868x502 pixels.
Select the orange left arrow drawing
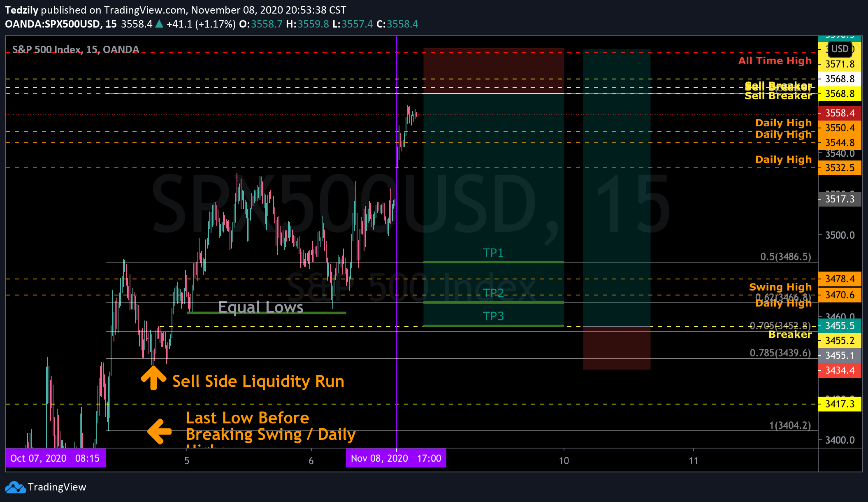click(x=159, y=432)
